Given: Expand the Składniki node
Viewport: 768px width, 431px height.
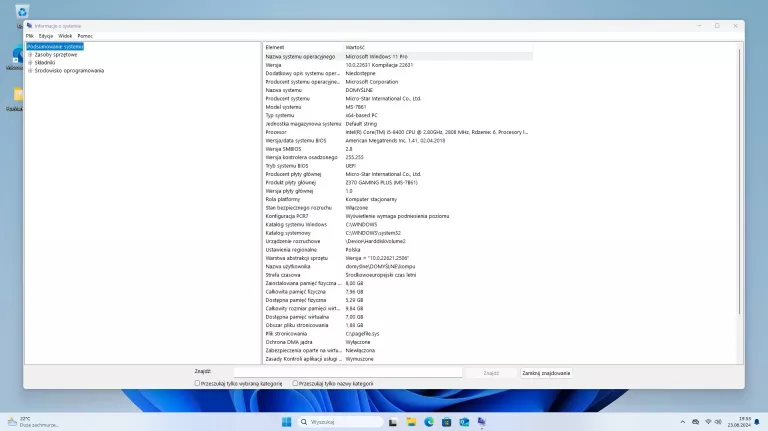Looking at the screenshot, I should pyautogui.click(x=30, y=63).
